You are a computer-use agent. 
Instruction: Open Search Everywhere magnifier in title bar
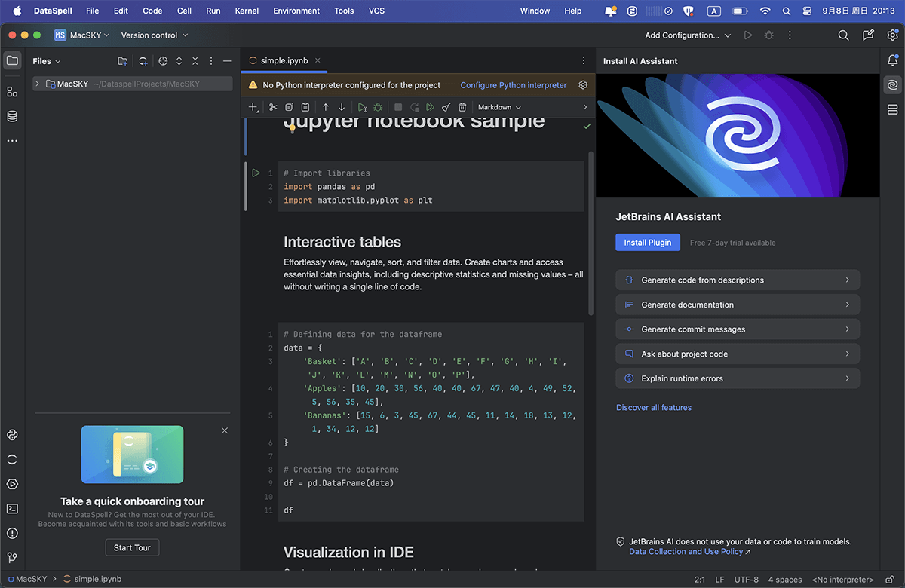[844, 35]
